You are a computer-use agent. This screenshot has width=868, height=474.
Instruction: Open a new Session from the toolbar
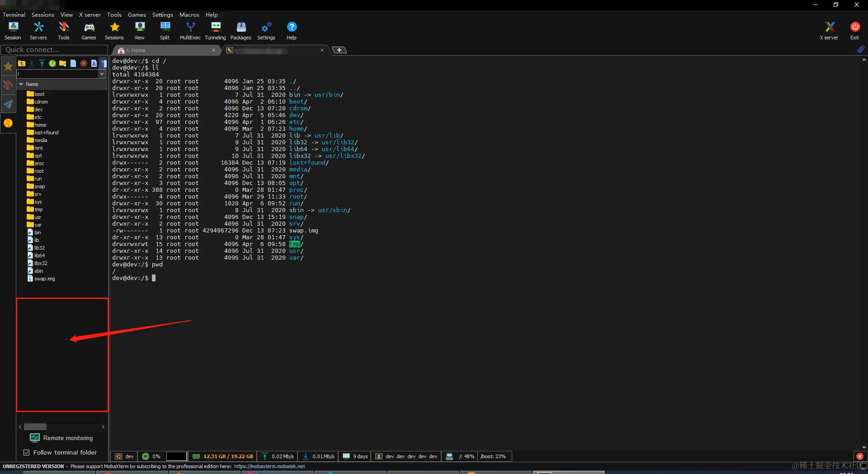pos(13,31)
